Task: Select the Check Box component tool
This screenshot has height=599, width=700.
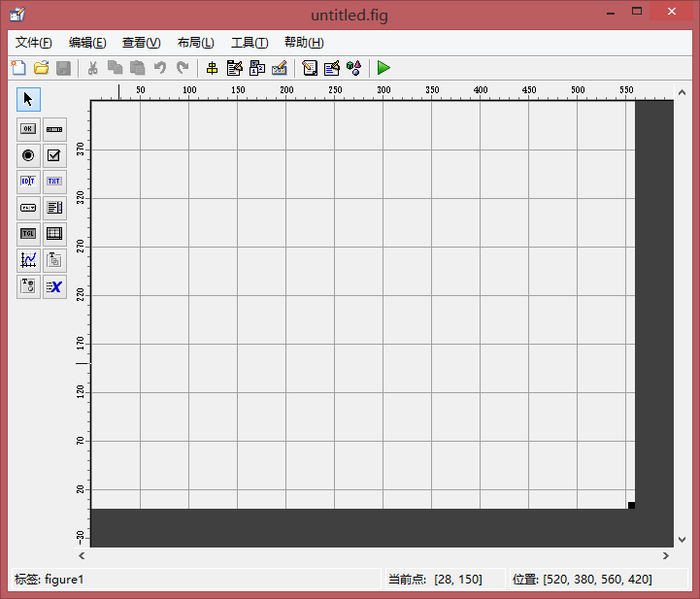Action: click(54, 154)
